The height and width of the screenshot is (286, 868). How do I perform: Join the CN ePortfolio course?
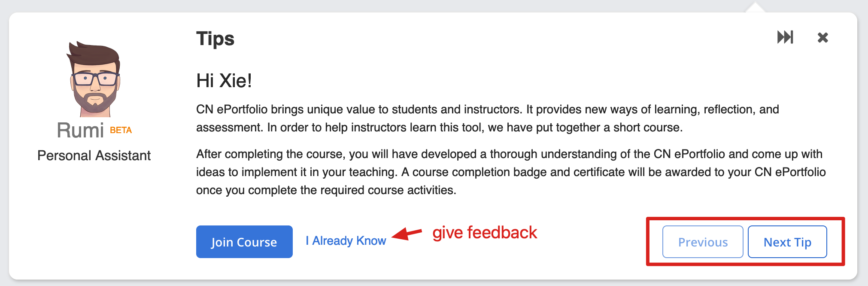tap(244, 242)
